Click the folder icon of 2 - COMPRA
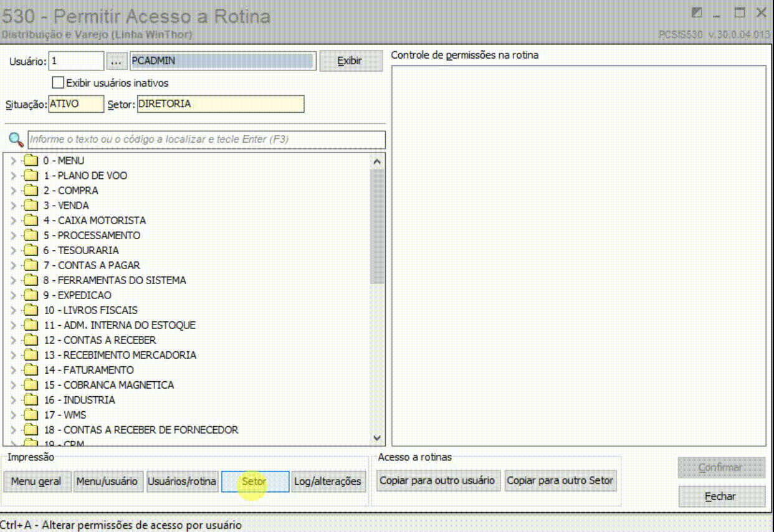 (31, 191)
